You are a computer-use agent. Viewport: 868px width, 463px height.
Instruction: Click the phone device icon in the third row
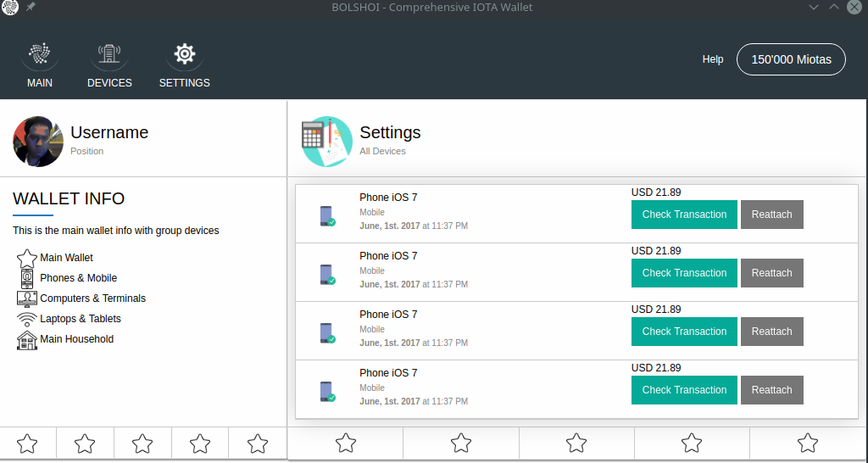(327, 333)
